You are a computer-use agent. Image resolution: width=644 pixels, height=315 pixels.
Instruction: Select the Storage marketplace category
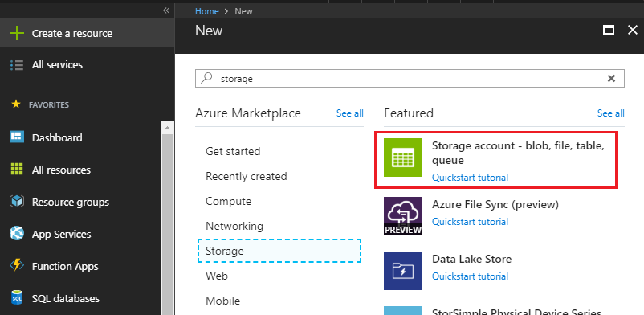tap(279, 251)
